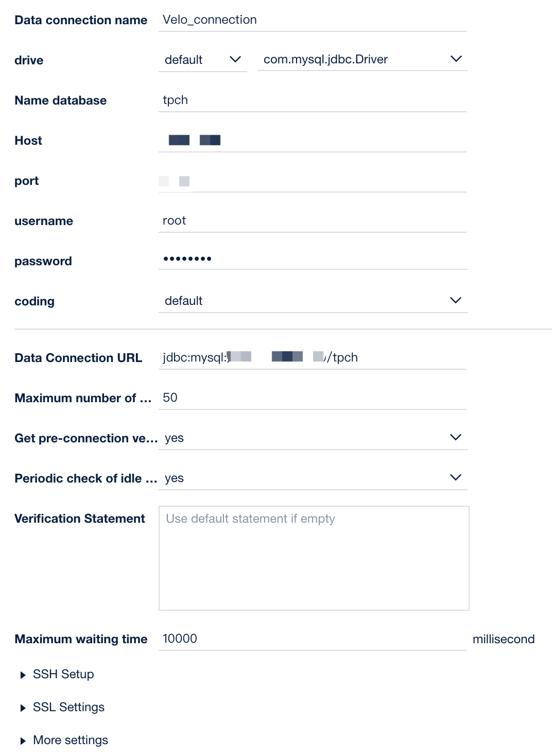Click the More settings disclosure triangle

point(23,740)
